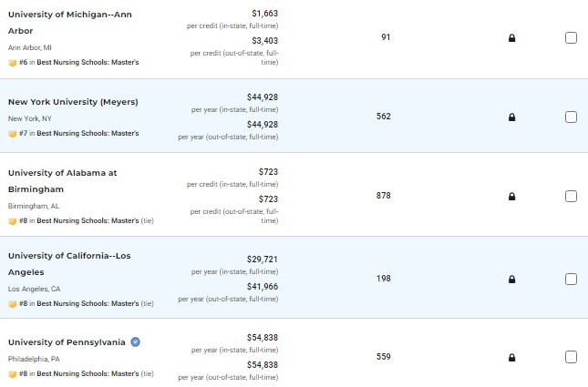Click lock icon in University of Pennsylvania row
The height and width of the screenshot is (387, 588).
pos(511,357)
